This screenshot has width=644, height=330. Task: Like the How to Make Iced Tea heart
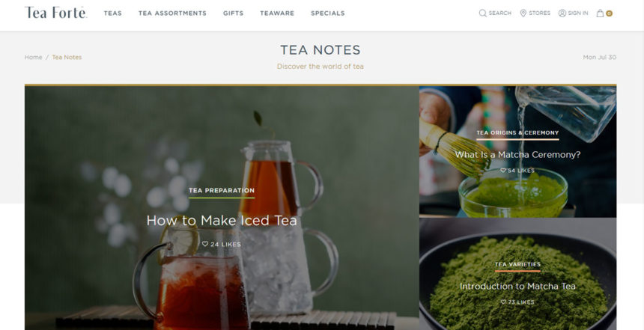pyautogui.click(x=205, y=244)
